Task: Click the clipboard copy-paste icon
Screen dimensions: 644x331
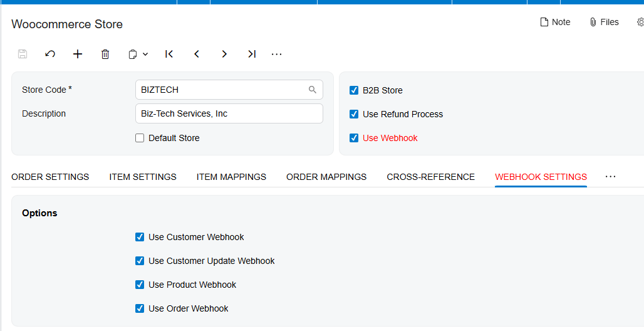Action: [x=133, y=55]
